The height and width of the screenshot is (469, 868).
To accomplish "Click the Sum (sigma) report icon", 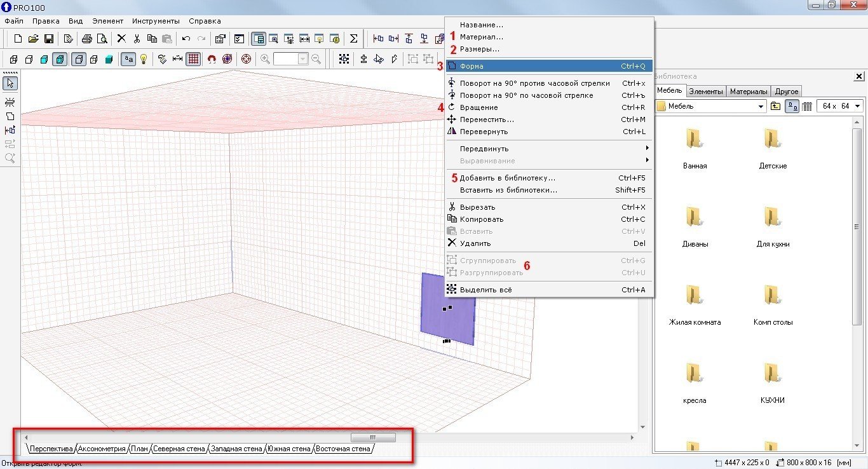I will click(x=353, y=39).
